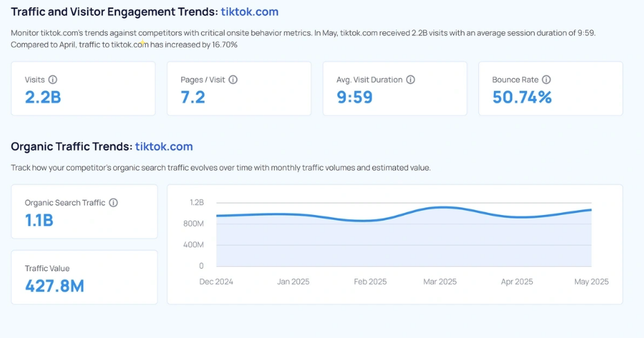Click the Bounce Rate info icon
Screen dimensions: 644x338
(x=546, y=79)
